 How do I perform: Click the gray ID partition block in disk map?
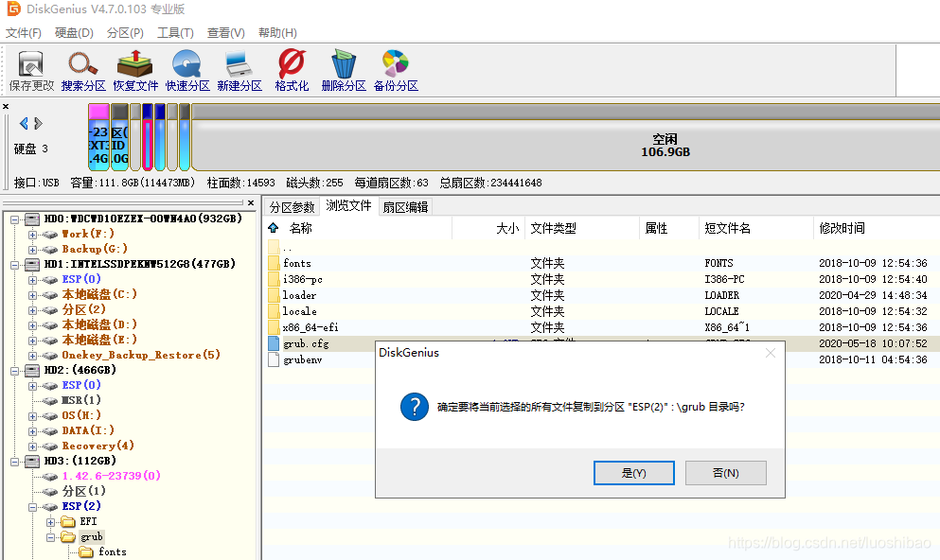coord(120,136)
